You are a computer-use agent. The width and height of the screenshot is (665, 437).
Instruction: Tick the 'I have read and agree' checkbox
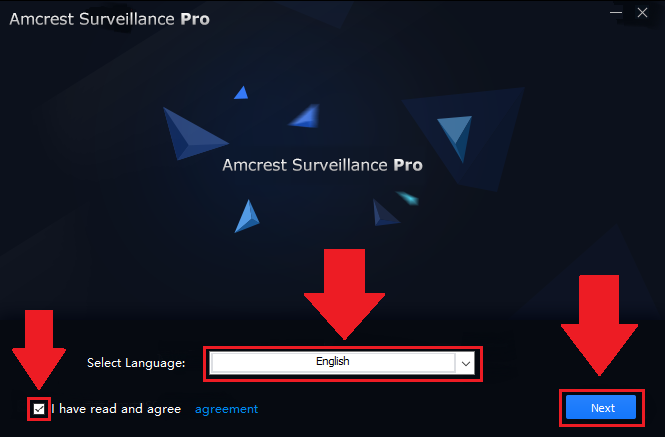[39, 409]
